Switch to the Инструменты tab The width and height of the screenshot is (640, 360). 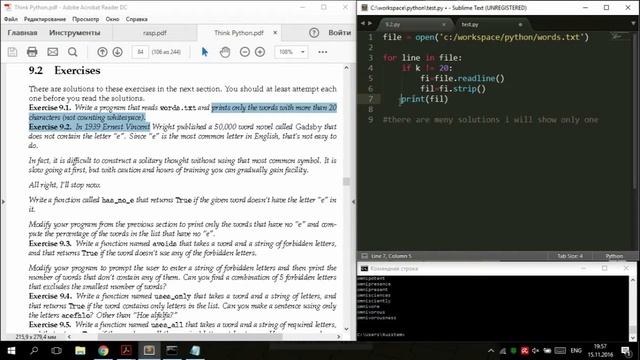(75, 33)
